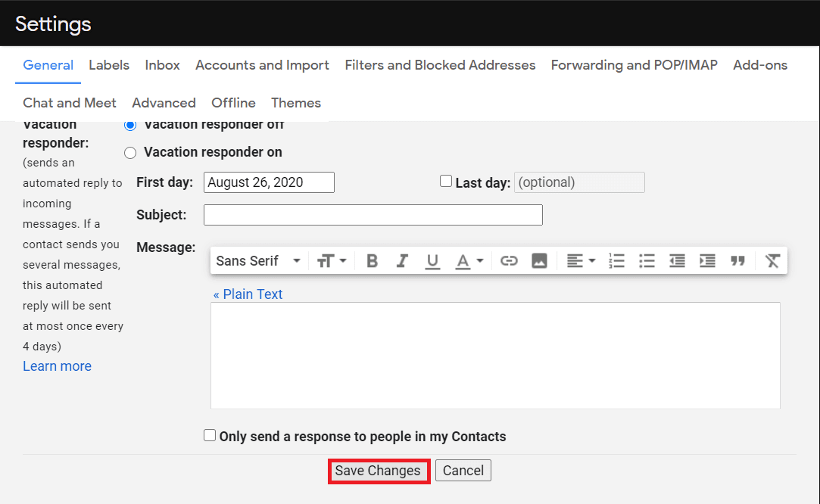Click the remove formatting icon
Image resolution: width=820 pixels, height=504 pixels.
tap(772, 260)
